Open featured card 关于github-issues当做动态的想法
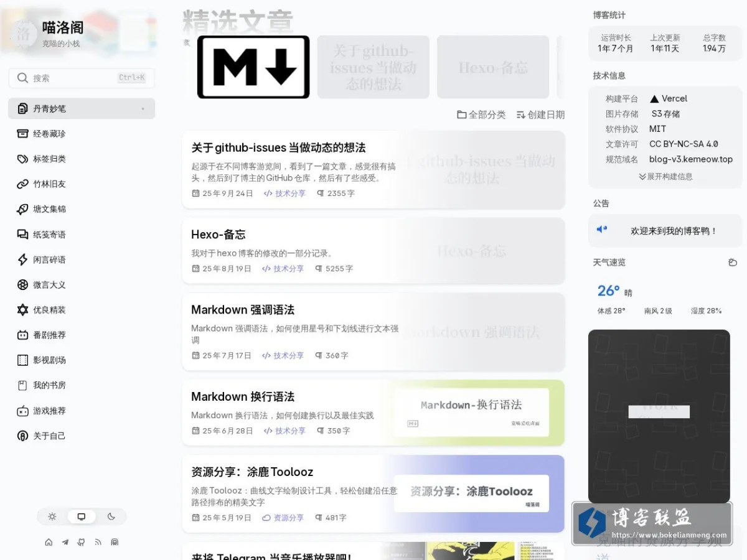The image size is (747, 560). (374, 67)
